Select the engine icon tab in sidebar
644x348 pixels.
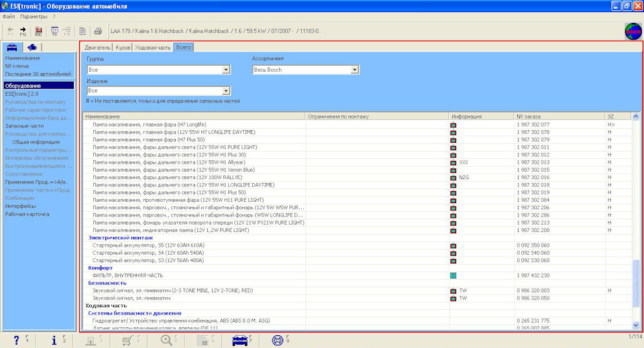click(x=32, y=47)
